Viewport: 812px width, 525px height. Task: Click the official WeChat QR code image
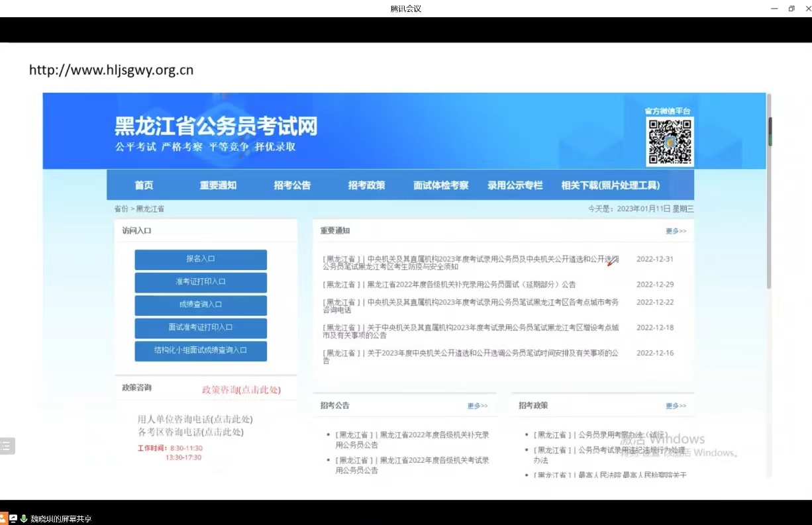(670, 142)
